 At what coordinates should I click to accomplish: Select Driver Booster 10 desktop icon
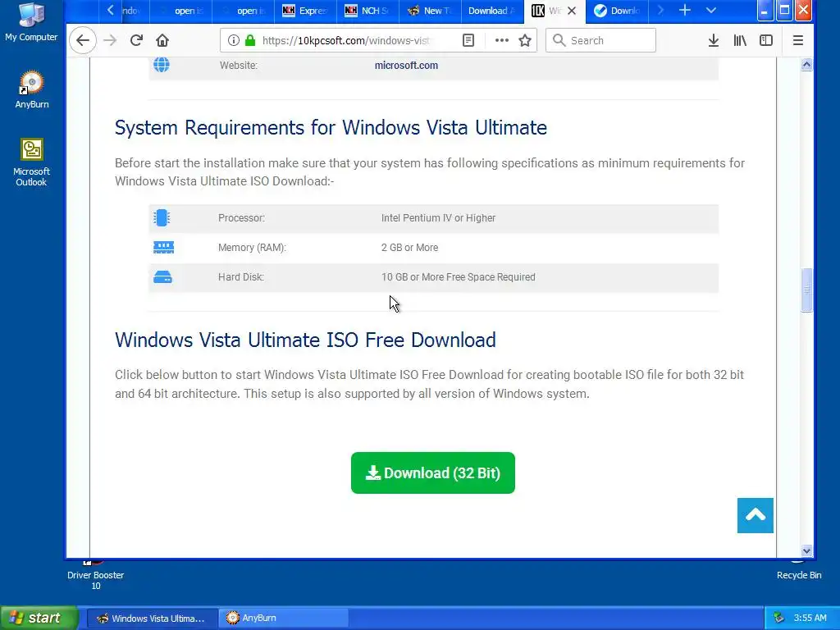[95, 577]
